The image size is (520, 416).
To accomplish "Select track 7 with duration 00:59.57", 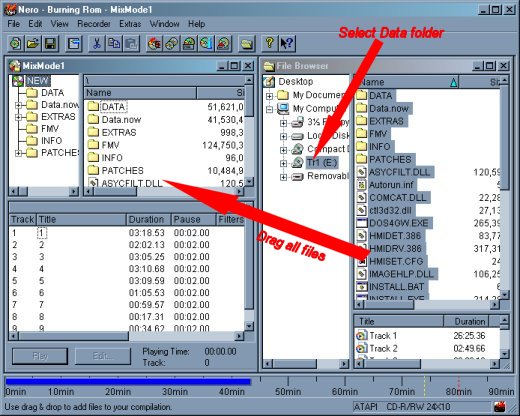I will coord(127,305).
